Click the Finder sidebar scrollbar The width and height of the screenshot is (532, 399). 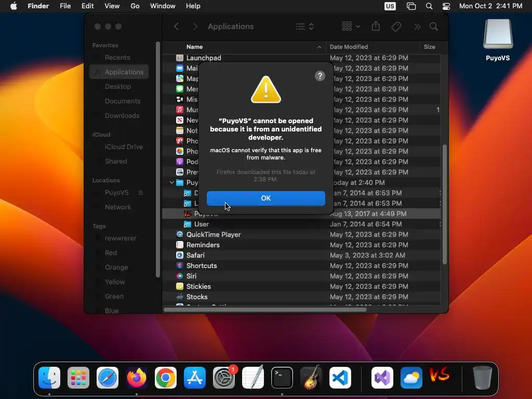157,159
